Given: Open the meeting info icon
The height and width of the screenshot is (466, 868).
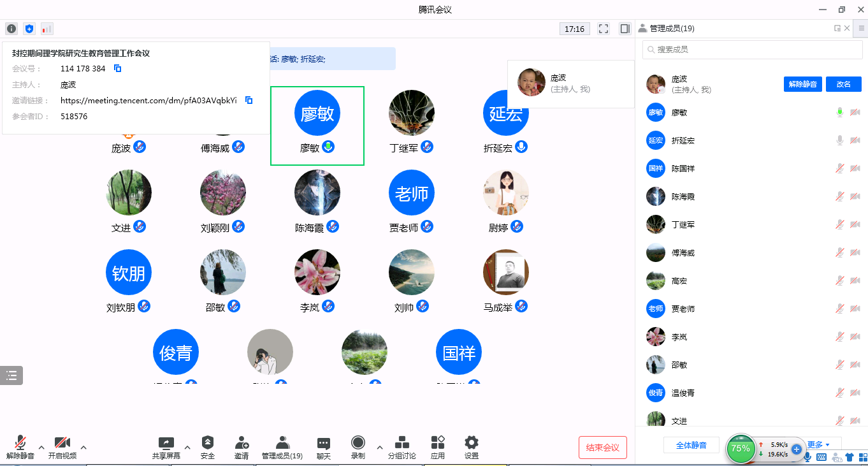Looking at the screenshot, I should point(11,29).
